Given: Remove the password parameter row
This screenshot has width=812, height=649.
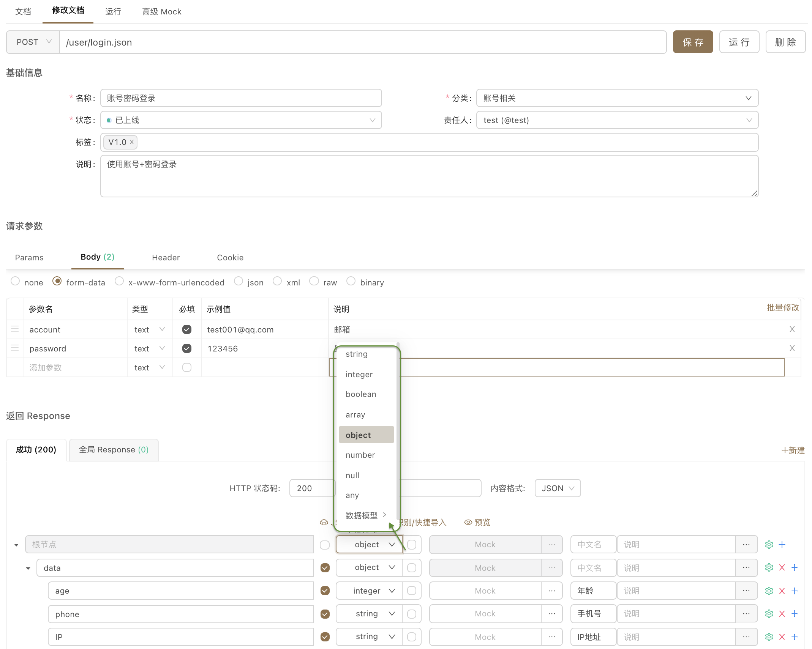Looking at the screenshot, I should pyautogui.click(x=792, y=348).
